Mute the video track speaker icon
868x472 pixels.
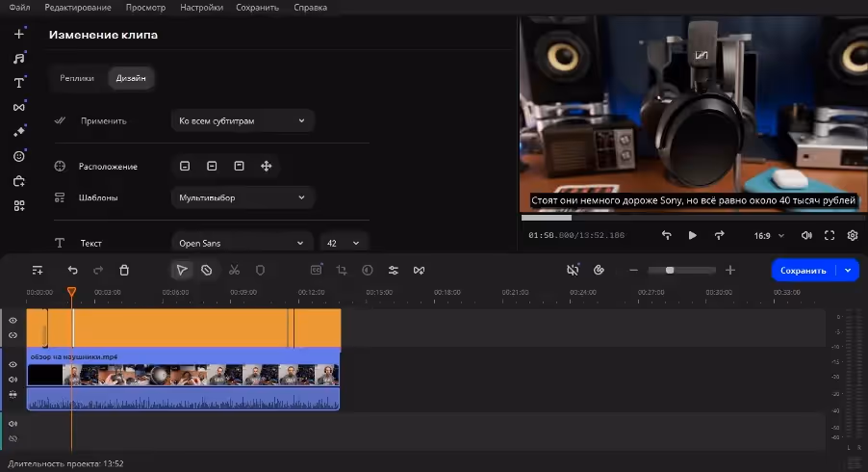point(13,380)
